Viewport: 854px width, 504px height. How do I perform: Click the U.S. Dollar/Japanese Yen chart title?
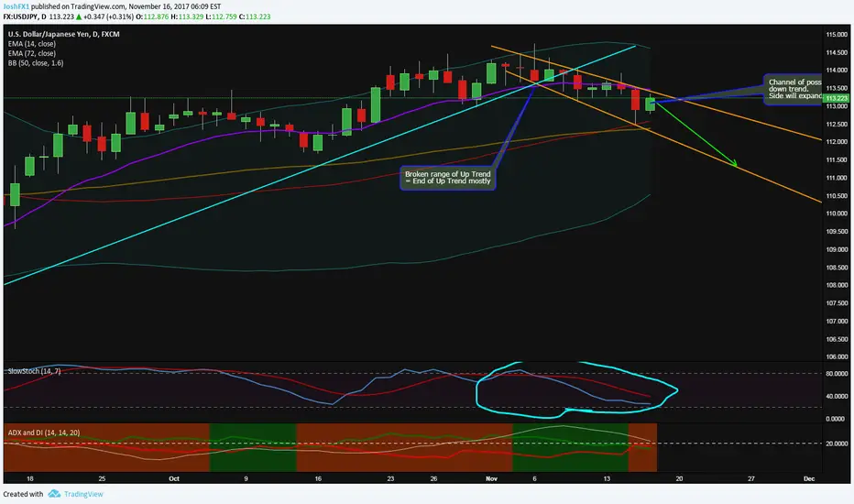[64, 34]
